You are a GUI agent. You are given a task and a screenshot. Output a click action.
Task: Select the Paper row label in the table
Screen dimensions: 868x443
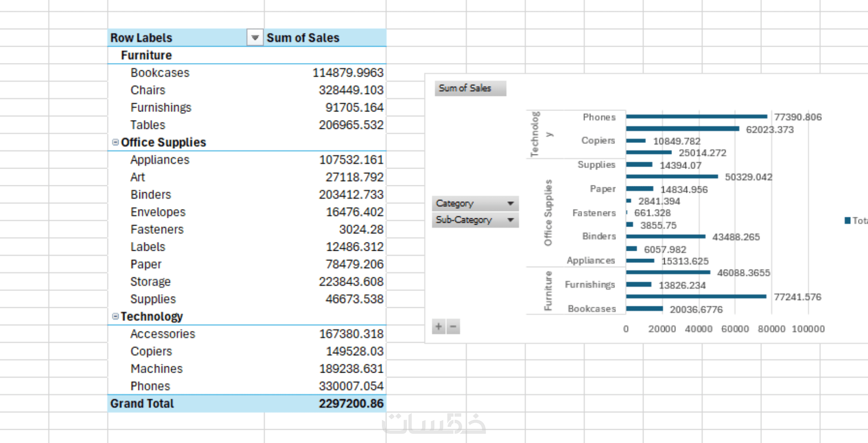(x=146, y=264)
